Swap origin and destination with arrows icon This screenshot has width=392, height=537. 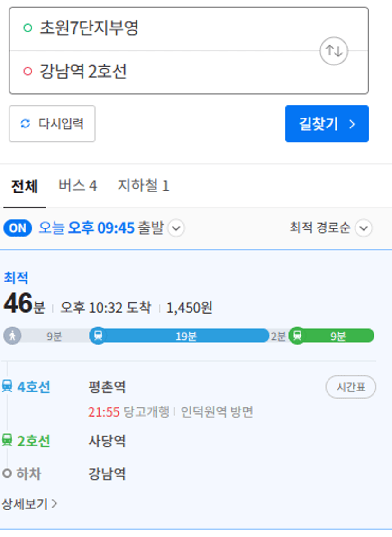click(x=334, y=51)
